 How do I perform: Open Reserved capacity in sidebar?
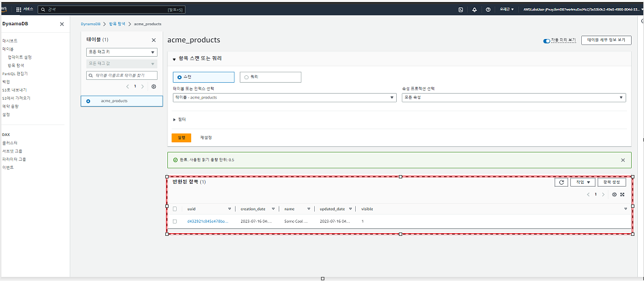(10, 107)
